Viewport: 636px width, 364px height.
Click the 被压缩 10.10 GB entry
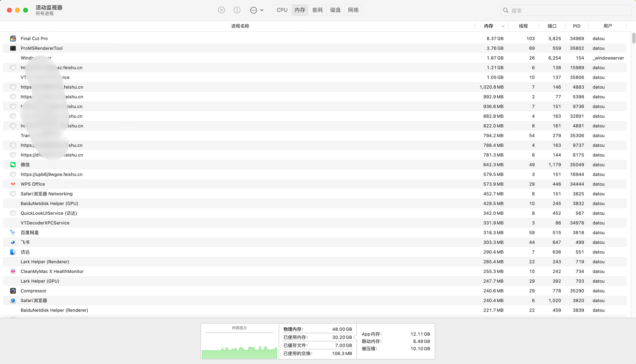[x=396, y=349]
